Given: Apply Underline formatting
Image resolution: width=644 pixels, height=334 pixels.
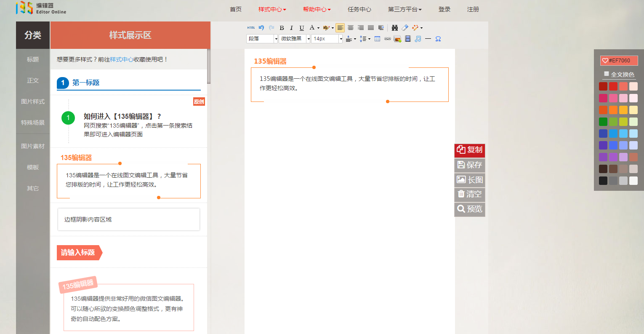Looking at the screenshot, I should (302, 28).
